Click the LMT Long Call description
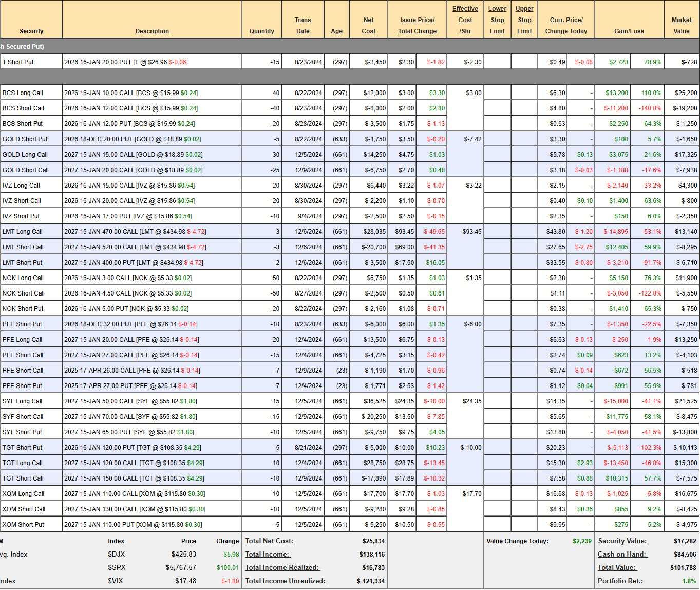The width and height of the screenshot is (700, 590). (135, 232)
